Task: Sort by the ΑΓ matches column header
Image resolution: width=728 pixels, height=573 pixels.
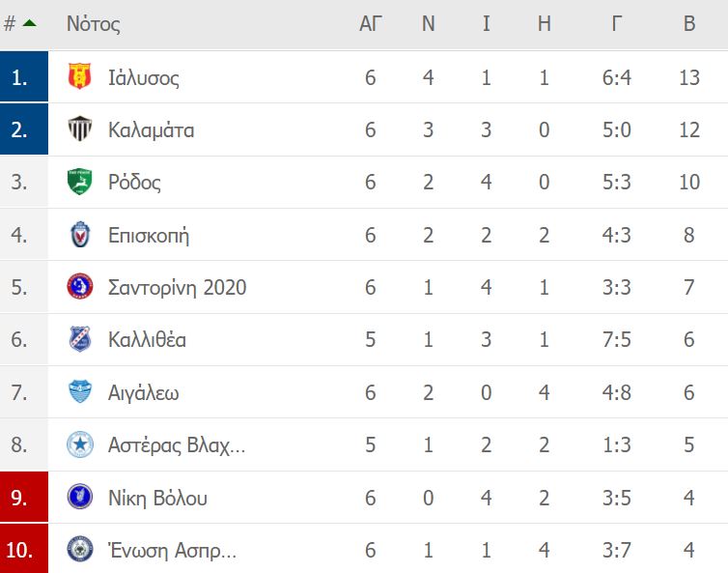Action: (x=371, y=23)
